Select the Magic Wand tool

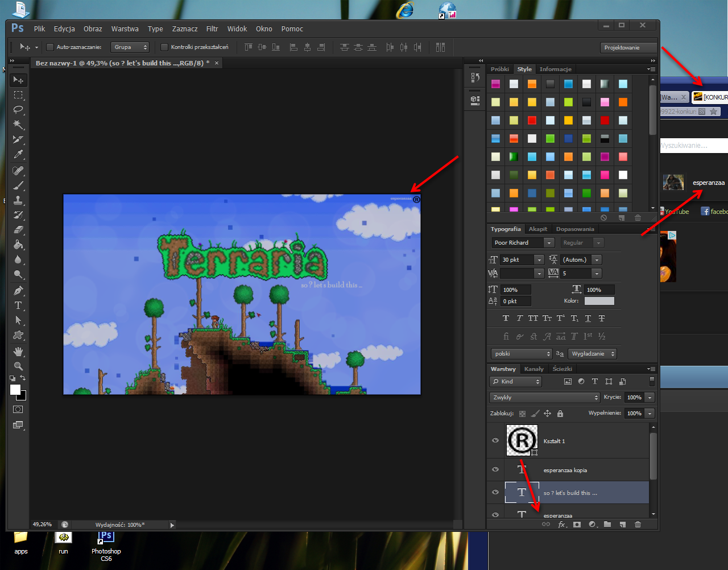[x=19, y=125]
